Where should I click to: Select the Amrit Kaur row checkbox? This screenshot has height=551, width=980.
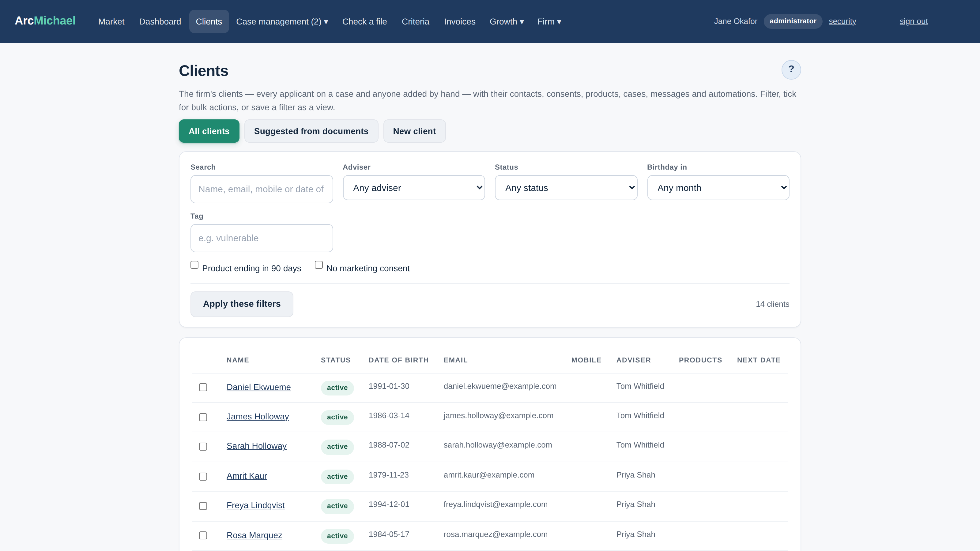[203, 477]
